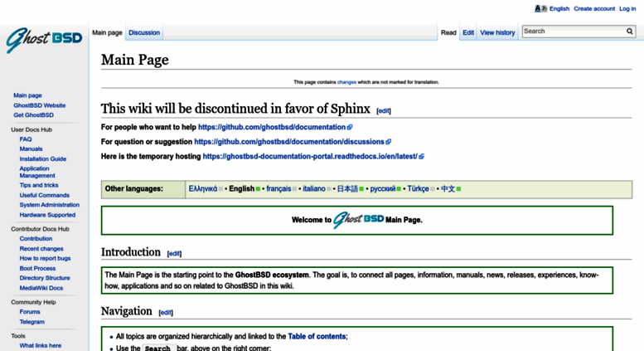Open Application Management sidebar link

tap(37, 173)
